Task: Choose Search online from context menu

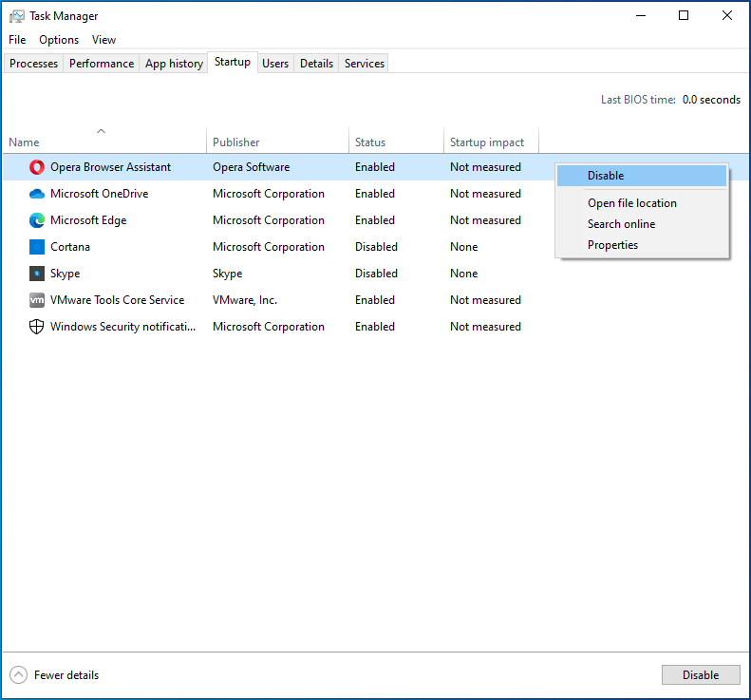Action: (x=622, y=224)
